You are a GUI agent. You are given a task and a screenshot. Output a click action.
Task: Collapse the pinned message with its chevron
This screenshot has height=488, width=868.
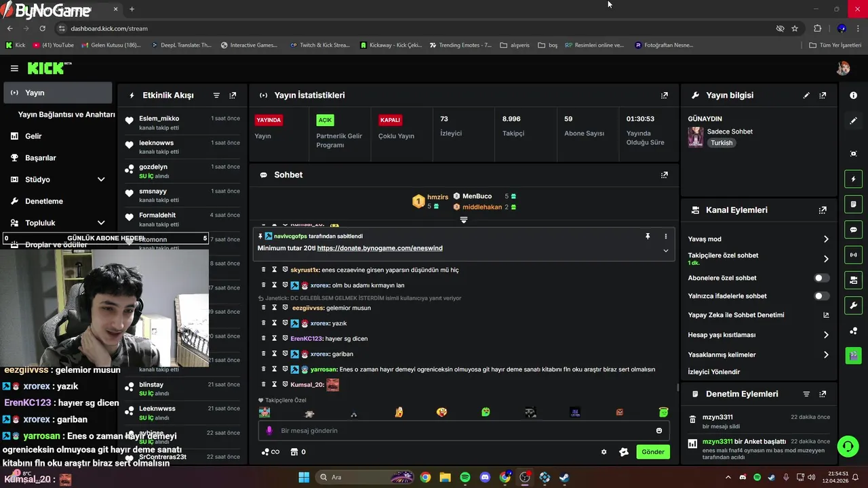click(x=665, y=251)
